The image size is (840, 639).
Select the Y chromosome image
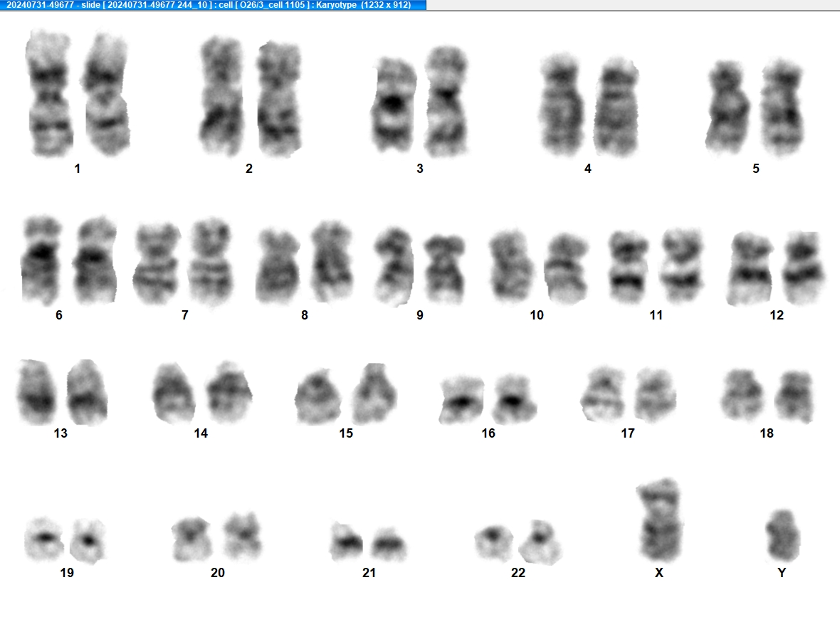[x=782, y=536]
